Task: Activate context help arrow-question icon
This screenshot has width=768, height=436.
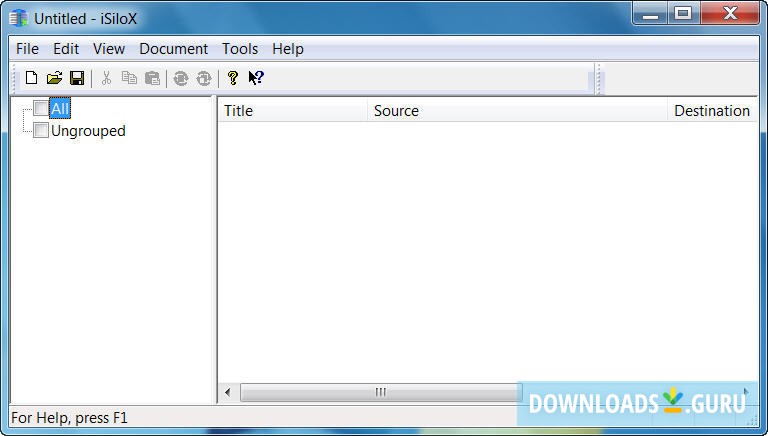Action: pos(256,78)
